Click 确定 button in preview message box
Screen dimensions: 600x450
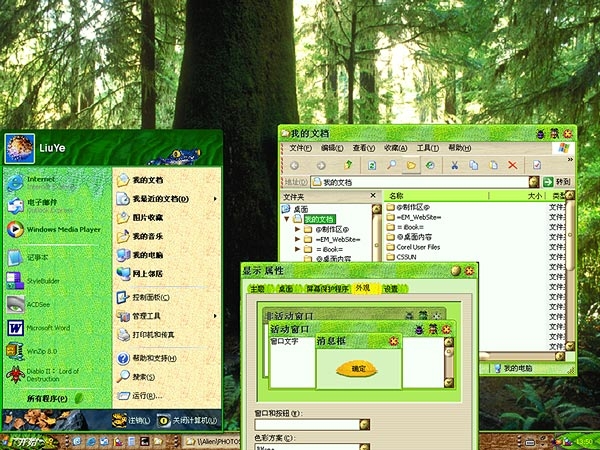click(357, 369)
